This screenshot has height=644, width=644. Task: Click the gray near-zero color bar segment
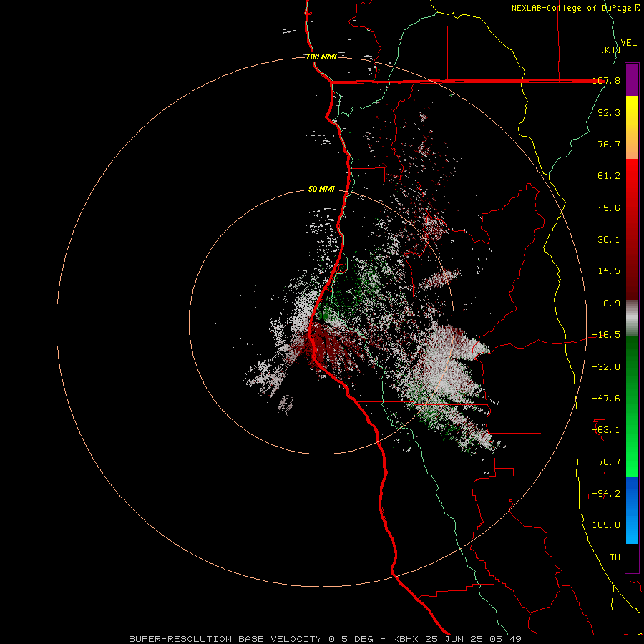click(x=632, y=318)
